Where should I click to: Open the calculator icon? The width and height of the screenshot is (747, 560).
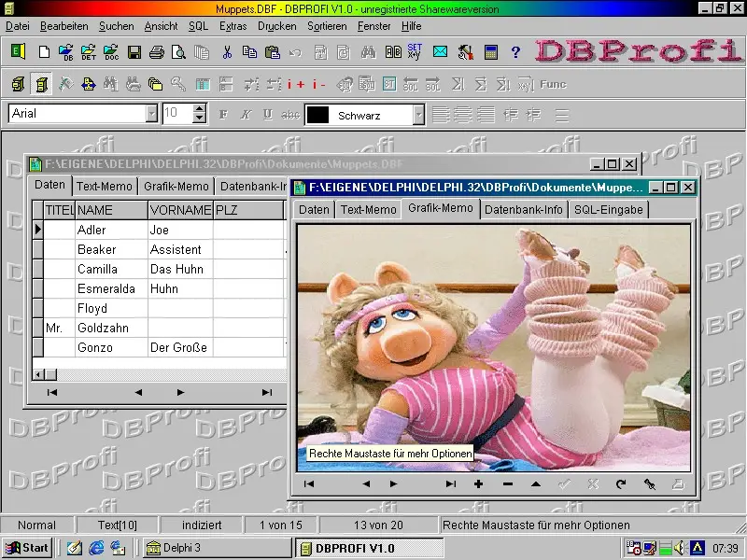[491, 52]
